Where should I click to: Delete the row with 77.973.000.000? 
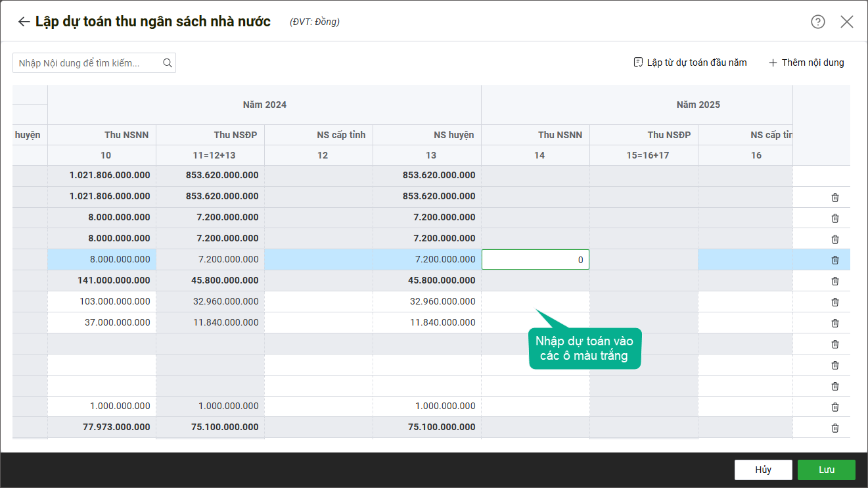[x=834, y=428]
